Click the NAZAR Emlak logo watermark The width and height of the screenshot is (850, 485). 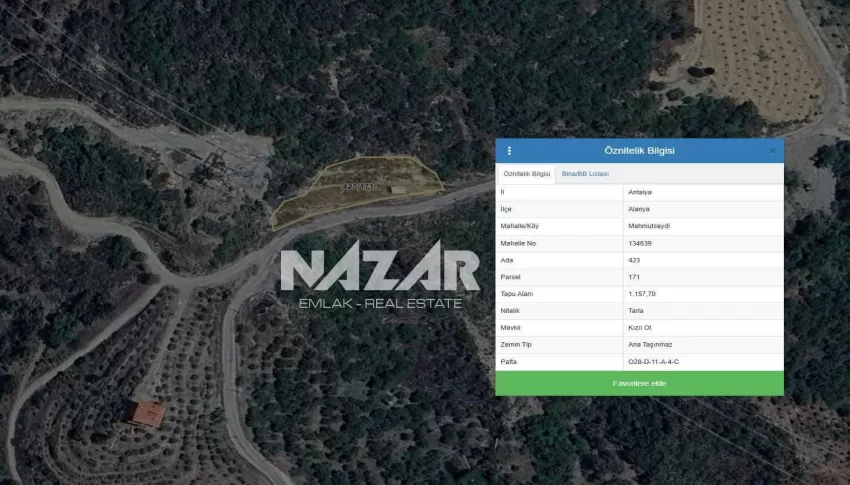click(x=380, y=275)
